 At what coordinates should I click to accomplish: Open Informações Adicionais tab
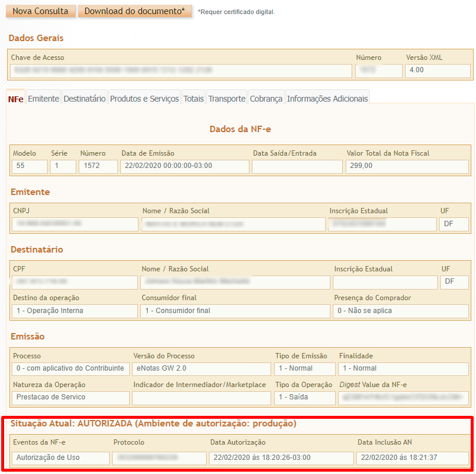pos(328,99)
